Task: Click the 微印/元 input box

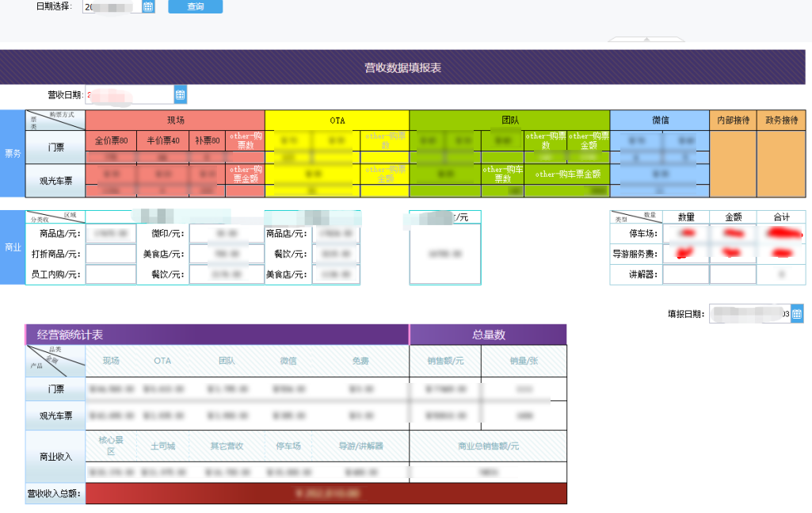Action: click(x=227, y=234)
